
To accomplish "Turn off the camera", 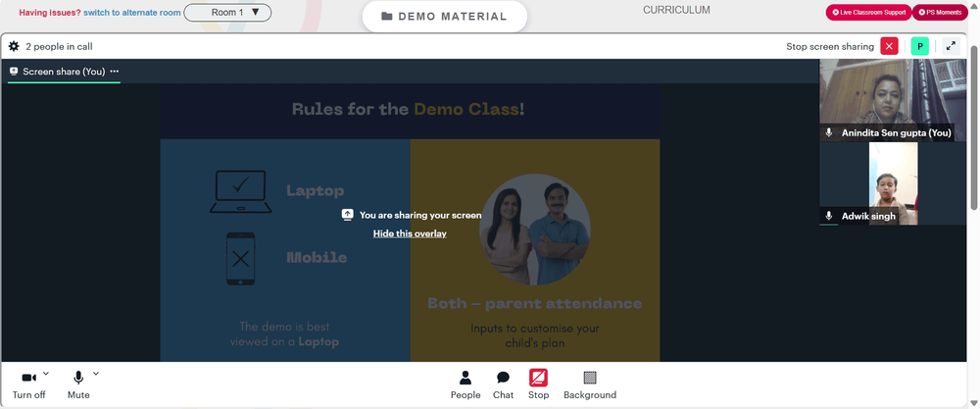I will coord(28,384).
